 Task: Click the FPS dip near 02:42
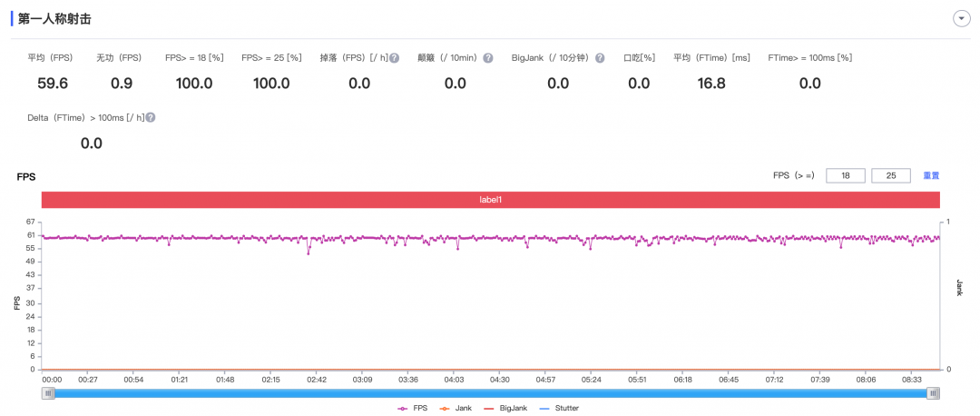pos(309,253)
